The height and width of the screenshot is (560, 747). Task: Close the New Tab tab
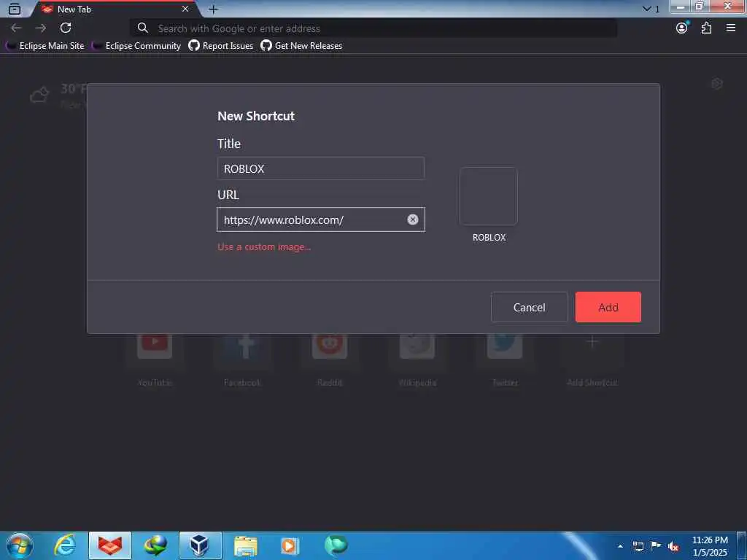(185, 9)
